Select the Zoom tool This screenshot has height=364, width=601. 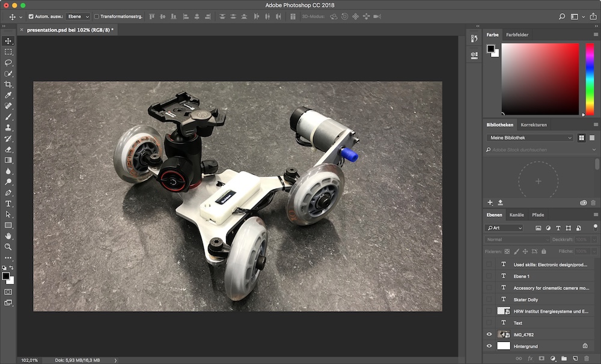point(8,247)
